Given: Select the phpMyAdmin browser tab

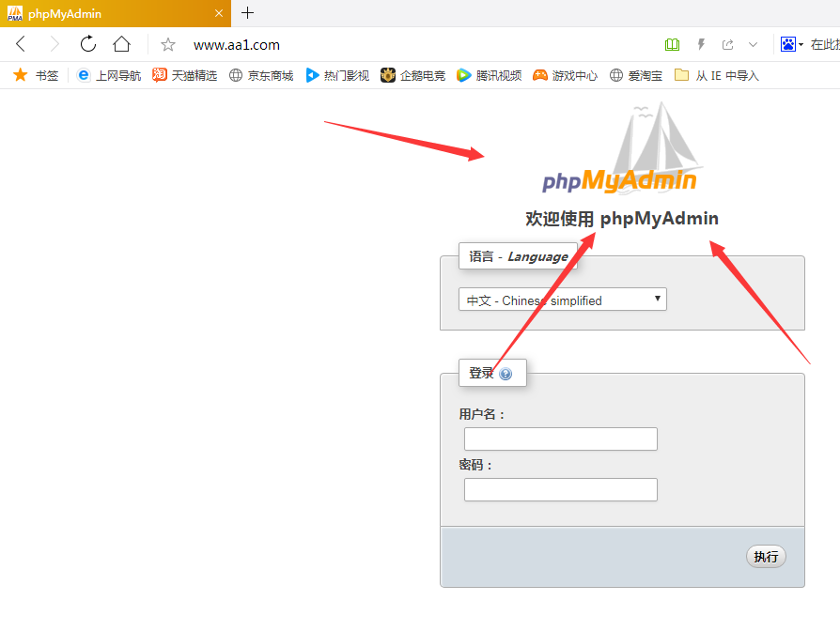Looking at the screenshot, I should [116, 13].
